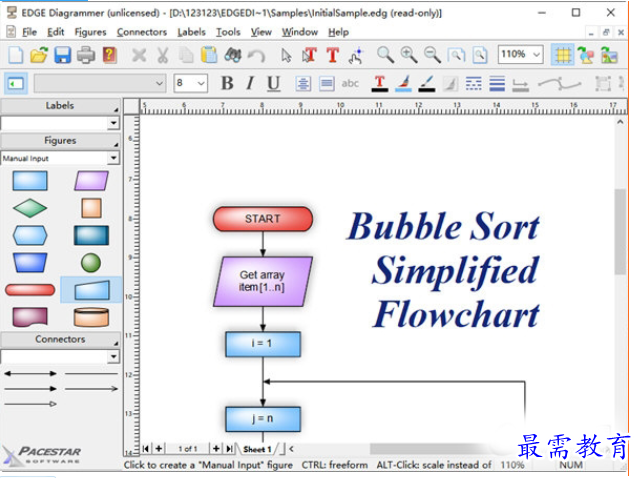The width and height of the screenshot is (639, 478).
Task: Open the line dash style icon
Action: tap(474, 84)
